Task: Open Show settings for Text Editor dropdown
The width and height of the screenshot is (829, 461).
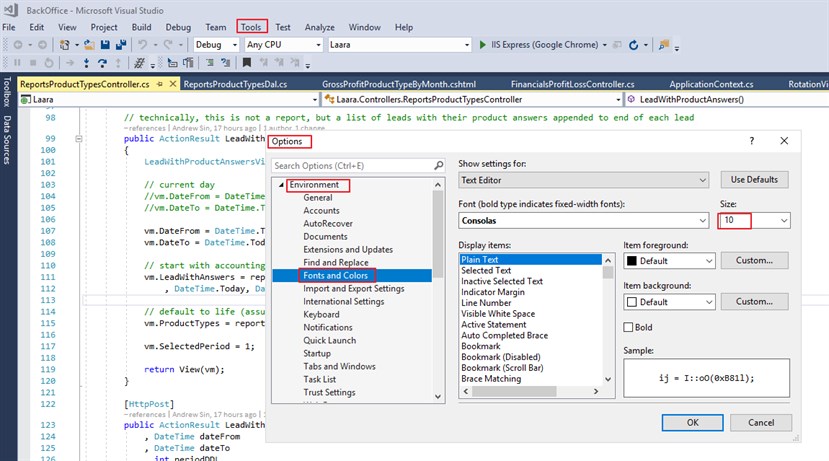Action: 584,180
